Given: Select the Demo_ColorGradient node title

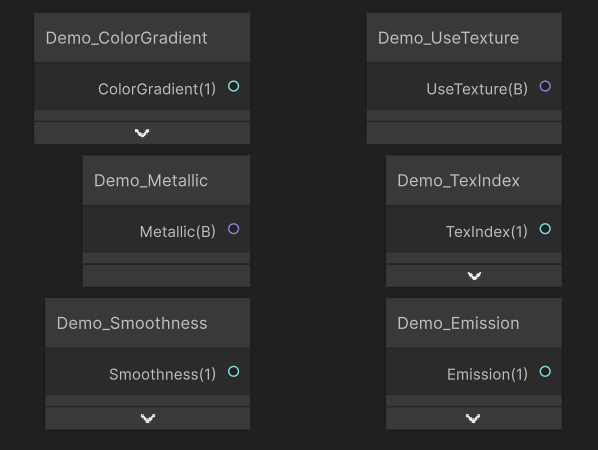Looking at the screenshot, I should tap(126, 38).
